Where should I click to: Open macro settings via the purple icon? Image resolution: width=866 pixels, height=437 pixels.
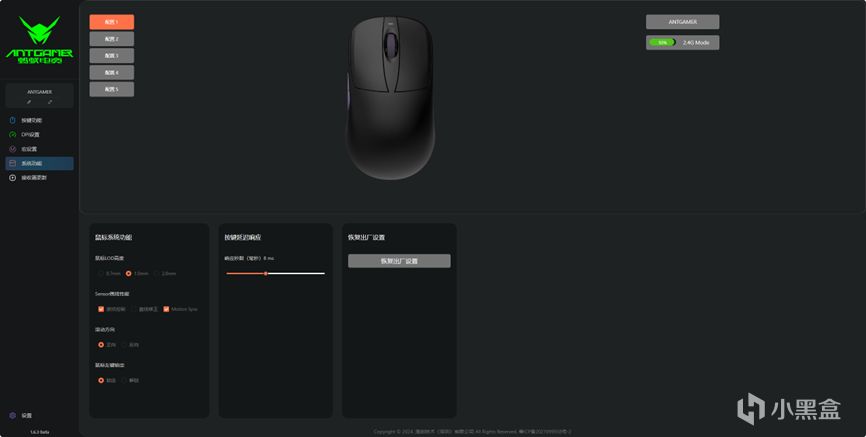pos(12,149)
